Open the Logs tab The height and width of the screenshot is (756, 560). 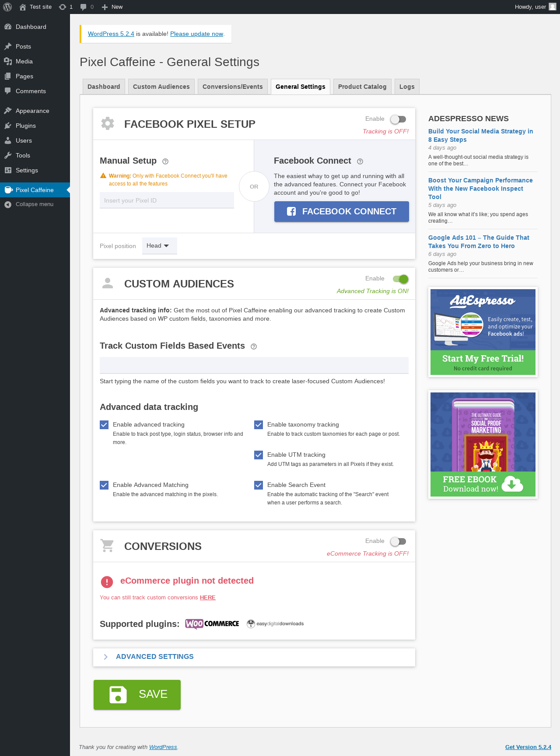pos(407,87)
